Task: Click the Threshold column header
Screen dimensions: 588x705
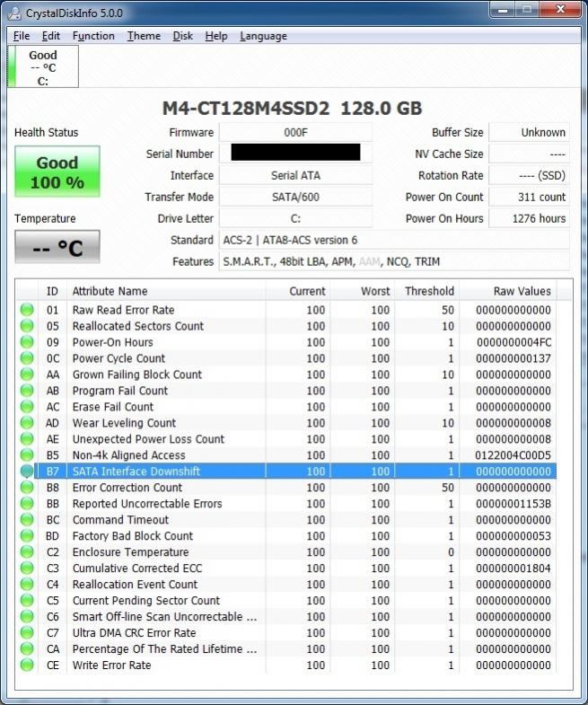Action: pos(426,291)
